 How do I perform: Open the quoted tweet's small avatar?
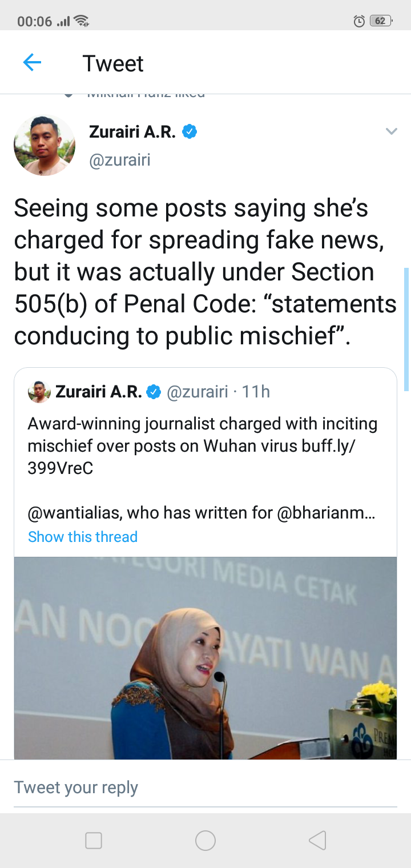point(39,392)
